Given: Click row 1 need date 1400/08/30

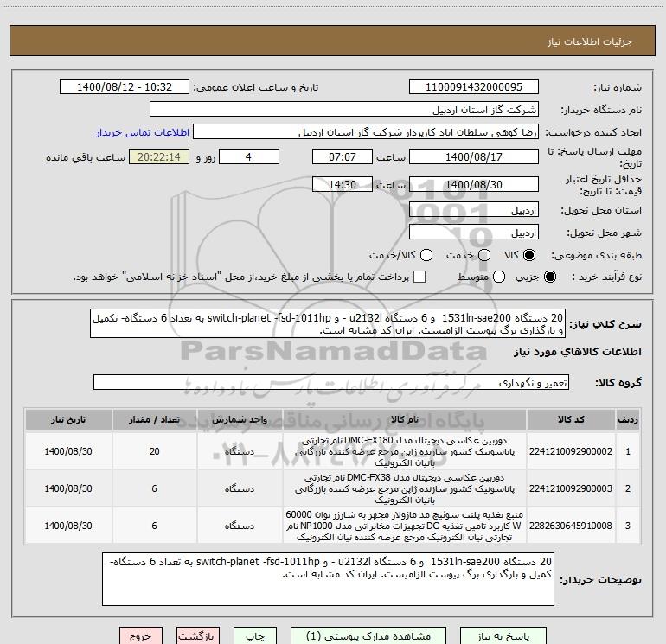Looking at the screenshot, I should (x=68, y=451).
